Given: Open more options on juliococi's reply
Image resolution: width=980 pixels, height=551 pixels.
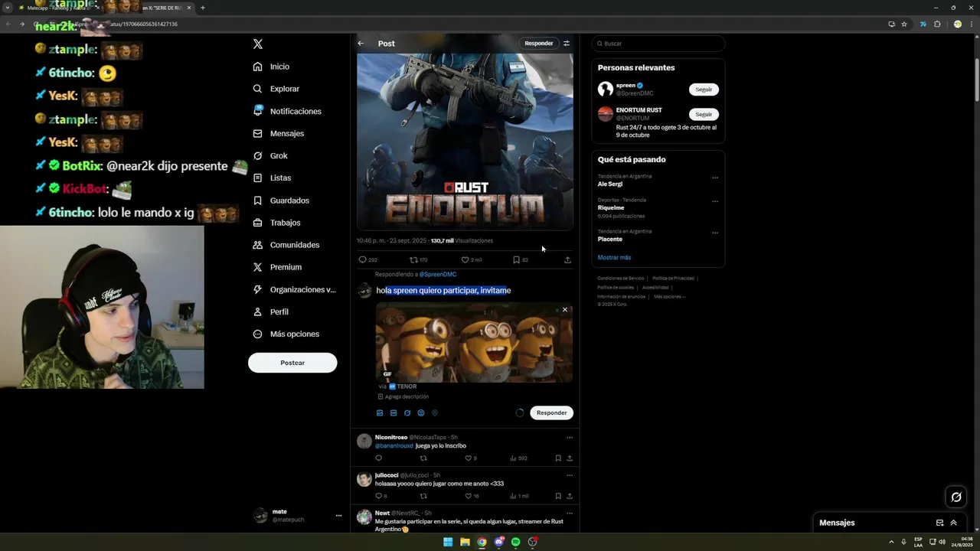Looking at the screenshot, I should click(570, 475).
